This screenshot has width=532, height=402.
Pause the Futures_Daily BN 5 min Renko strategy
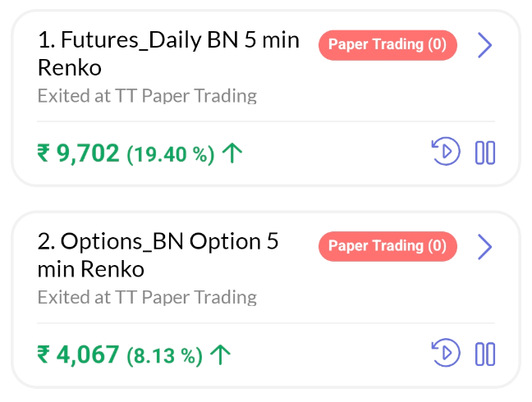tap(485, 152)
